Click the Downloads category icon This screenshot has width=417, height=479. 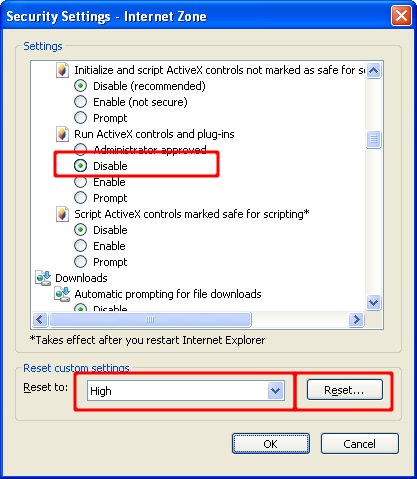43,278
